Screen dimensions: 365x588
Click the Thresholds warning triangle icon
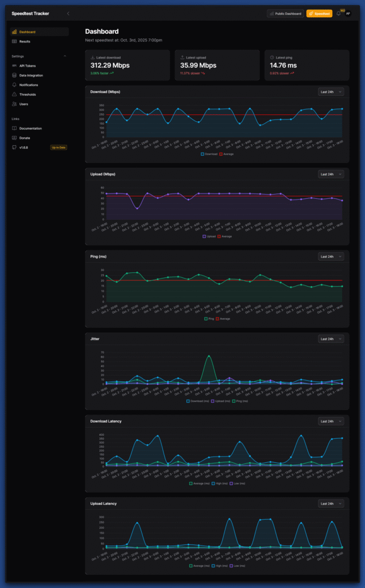coord(14,94)
